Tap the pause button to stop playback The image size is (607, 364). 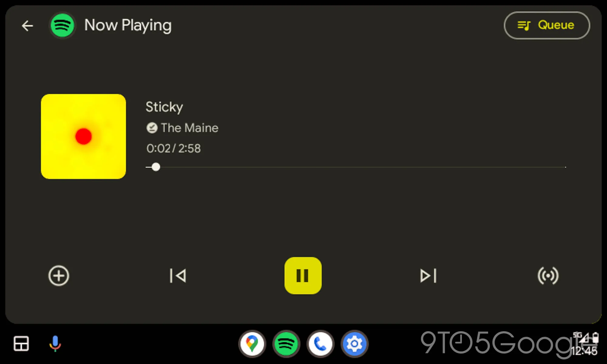[303, 276]
